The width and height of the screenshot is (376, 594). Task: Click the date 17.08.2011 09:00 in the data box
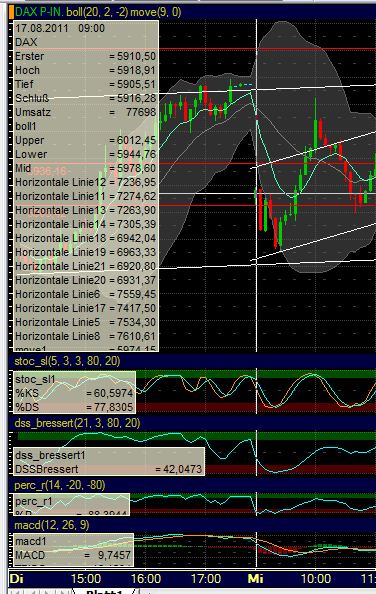(x=60, y=28)
